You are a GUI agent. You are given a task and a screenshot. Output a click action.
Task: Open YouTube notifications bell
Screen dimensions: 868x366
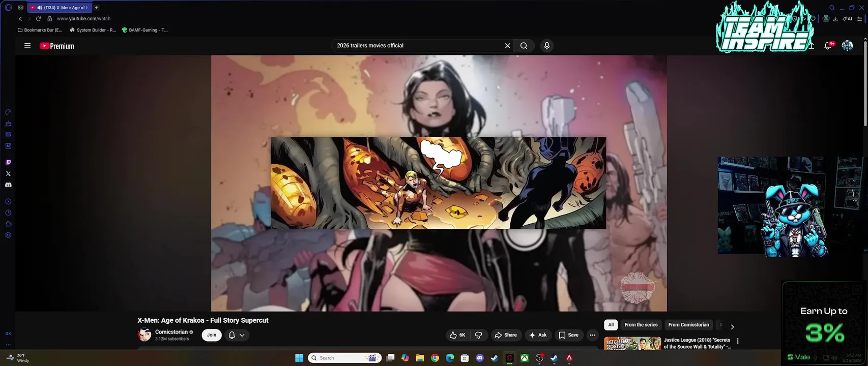tap(828, 46)
